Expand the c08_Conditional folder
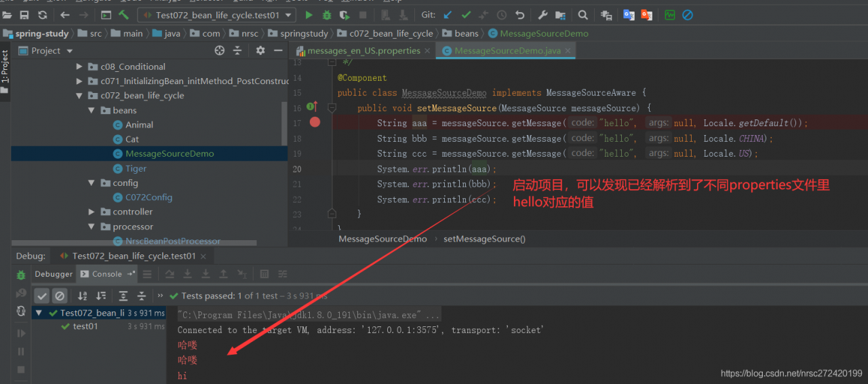868x384 pixels. 79,66
